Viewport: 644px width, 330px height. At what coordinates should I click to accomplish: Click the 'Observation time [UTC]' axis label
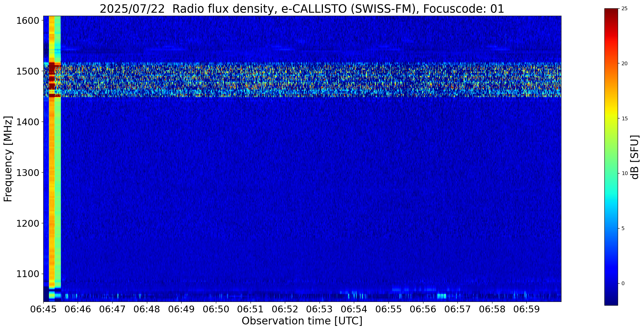(x=302, y=321)
